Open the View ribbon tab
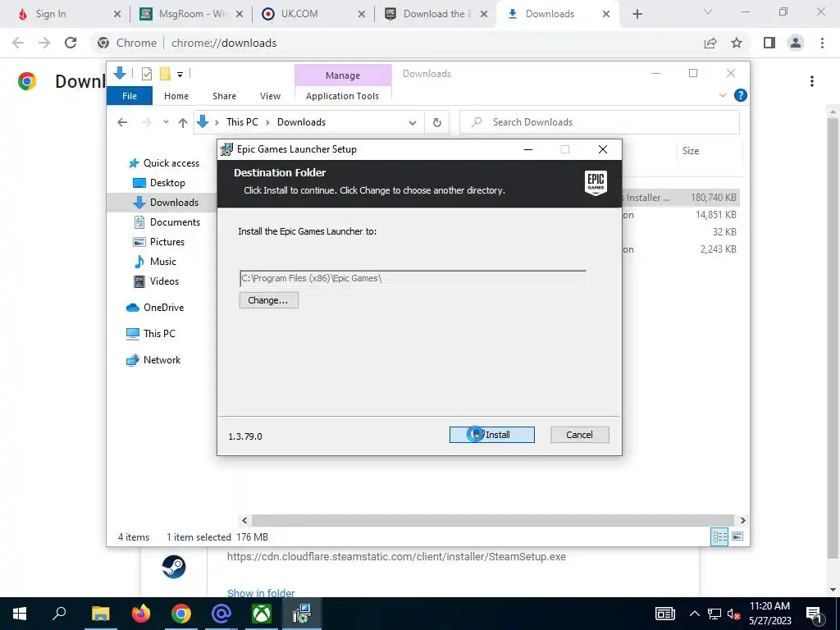This screenshot has height=630, width=840. click(270, 96)
